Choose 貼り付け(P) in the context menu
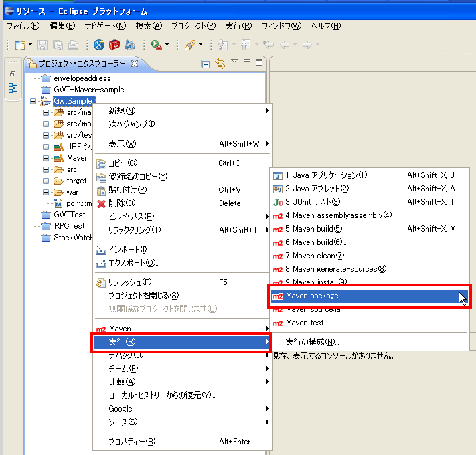The width and height of the screenshot is (476, 455). pyautogui.click(x=182, y=190)
